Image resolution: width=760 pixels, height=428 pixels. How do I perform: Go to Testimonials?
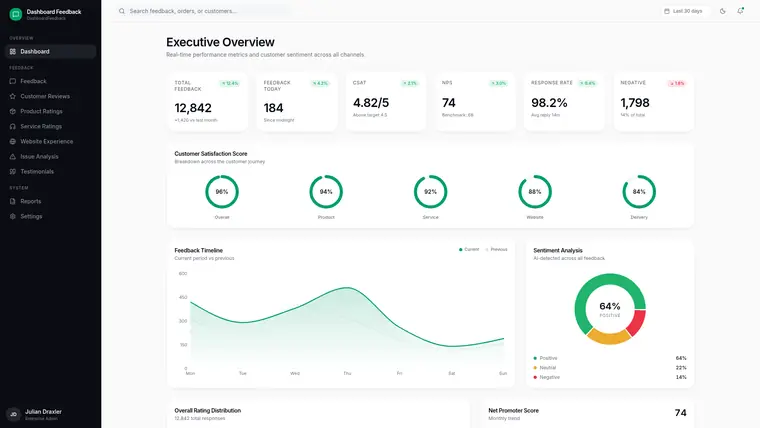coord(50,172)
